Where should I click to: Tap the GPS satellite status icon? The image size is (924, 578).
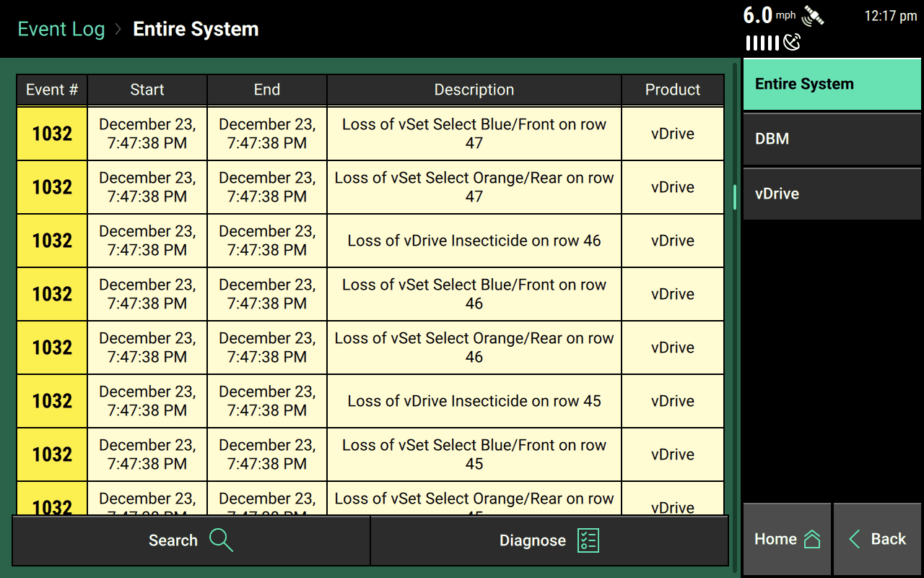coord(813,14)
